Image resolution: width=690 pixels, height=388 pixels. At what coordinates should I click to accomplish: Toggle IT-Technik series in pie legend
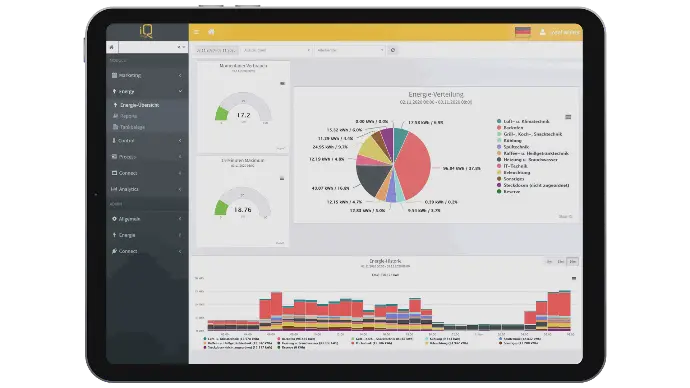point(512,166)
